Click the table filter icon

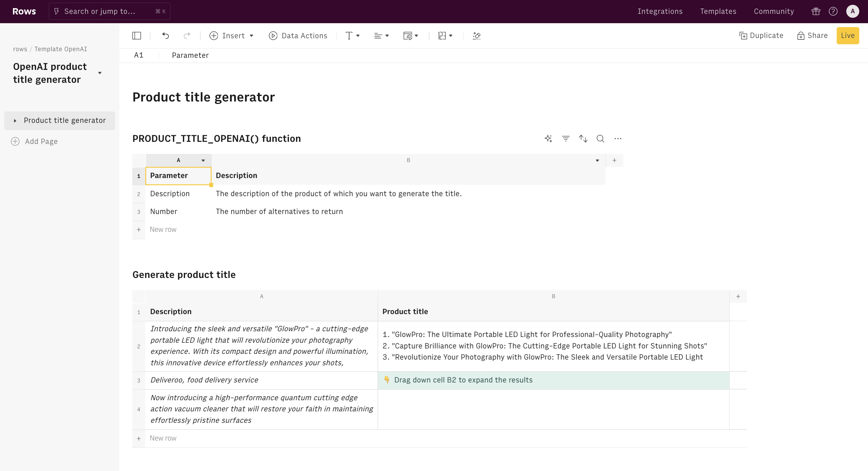click(566, 139)
